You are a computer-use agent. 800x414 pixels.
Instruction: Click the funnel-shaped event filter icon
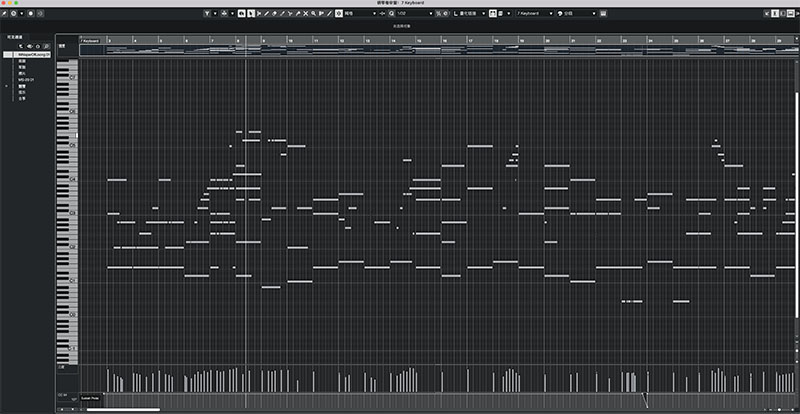coord(207,13)
